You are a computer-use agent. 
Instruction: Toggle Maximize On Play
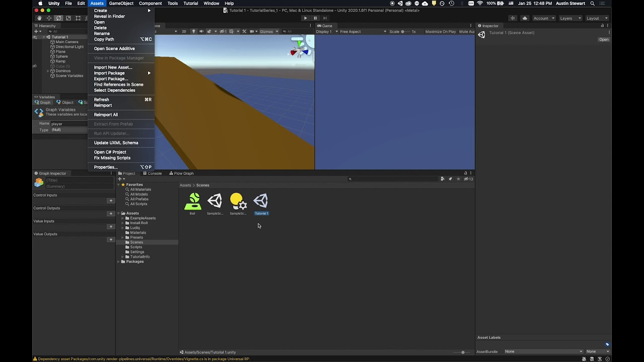[x=441, y=32]
